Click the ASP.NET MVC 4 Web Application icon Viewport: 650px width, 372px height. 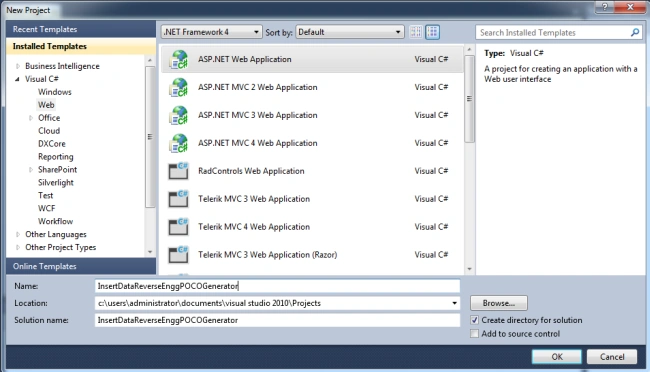click(x=179, y=143)
